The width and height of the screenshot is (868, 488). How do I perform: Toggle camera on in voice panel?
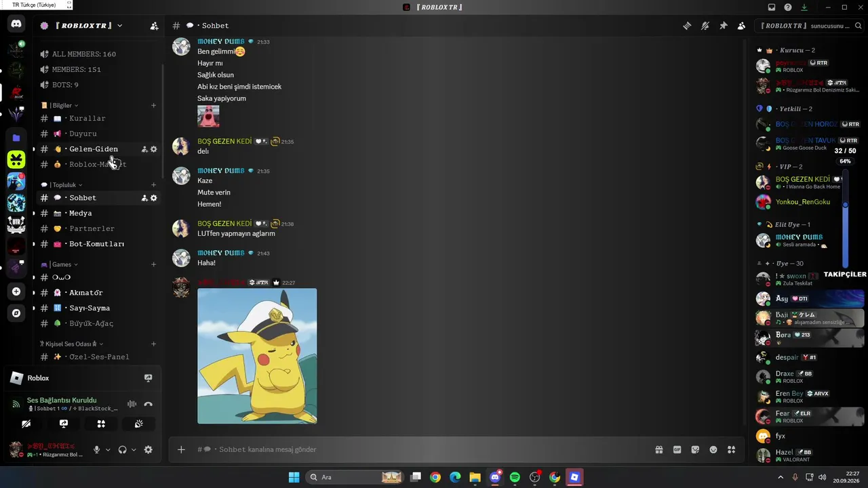[26, 424]
